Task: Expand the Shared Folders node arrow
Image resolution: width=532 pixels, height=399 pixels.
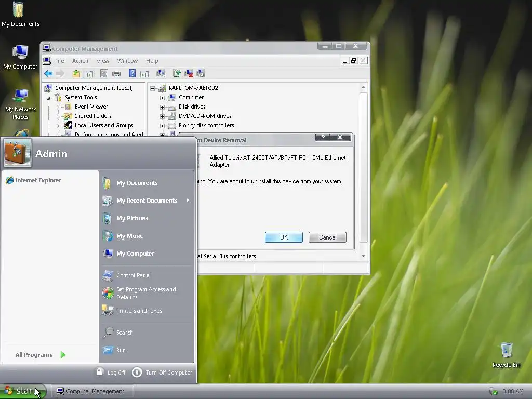Action: (58, 116)
